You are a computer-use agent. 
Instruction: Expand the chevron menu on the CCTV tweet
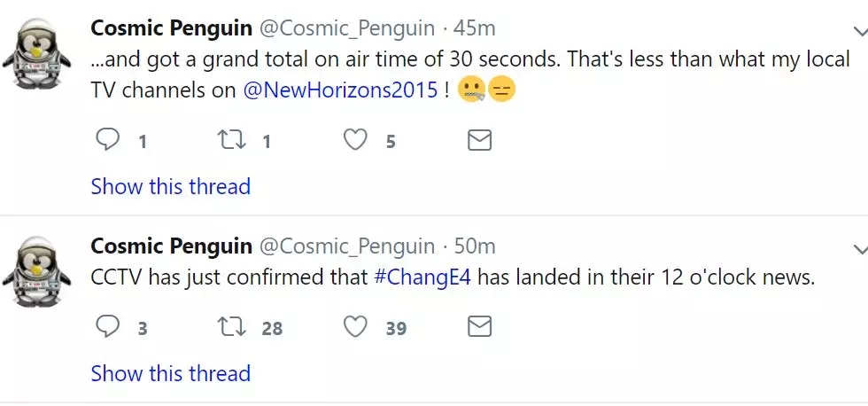tap(857, 248)
